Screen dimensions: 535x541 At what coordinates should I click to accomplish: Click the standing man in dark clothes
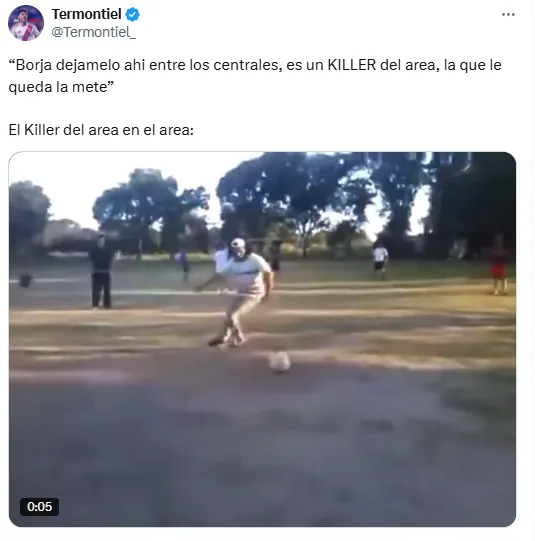pyautogui.click(x=101, y=271)
